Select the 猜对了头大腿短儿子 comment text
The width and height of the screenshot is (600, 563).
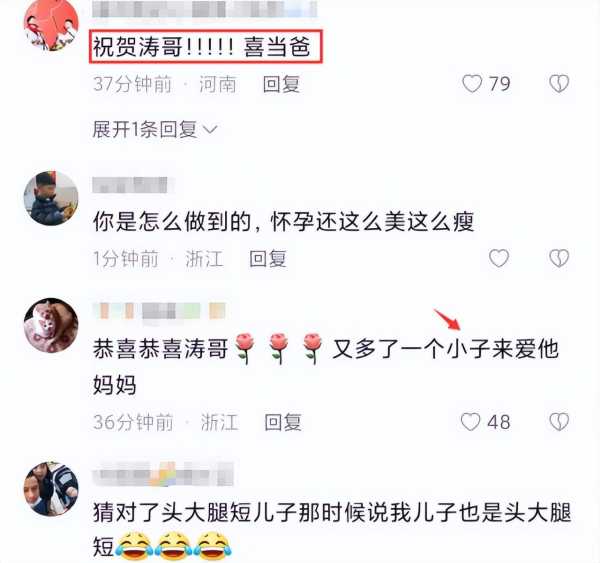332,529
